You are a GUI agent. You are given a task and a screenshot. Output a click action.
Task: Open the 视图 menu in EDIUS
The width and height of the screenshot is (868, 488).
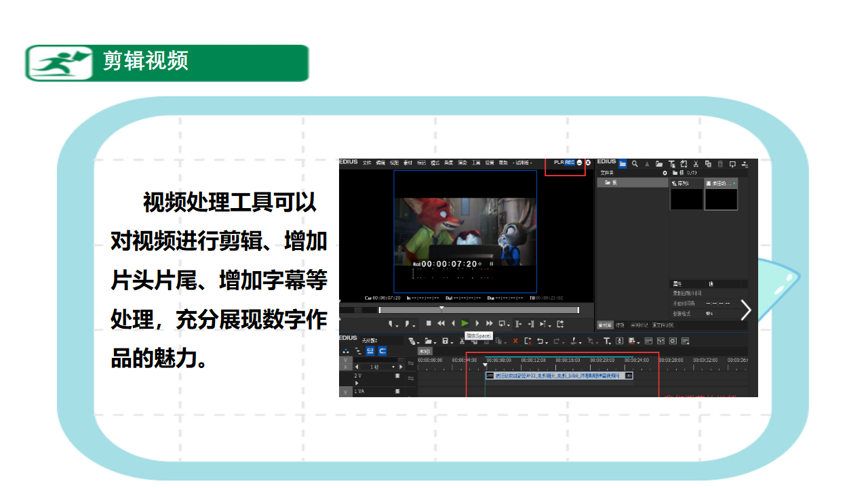[x=394, y=163]
